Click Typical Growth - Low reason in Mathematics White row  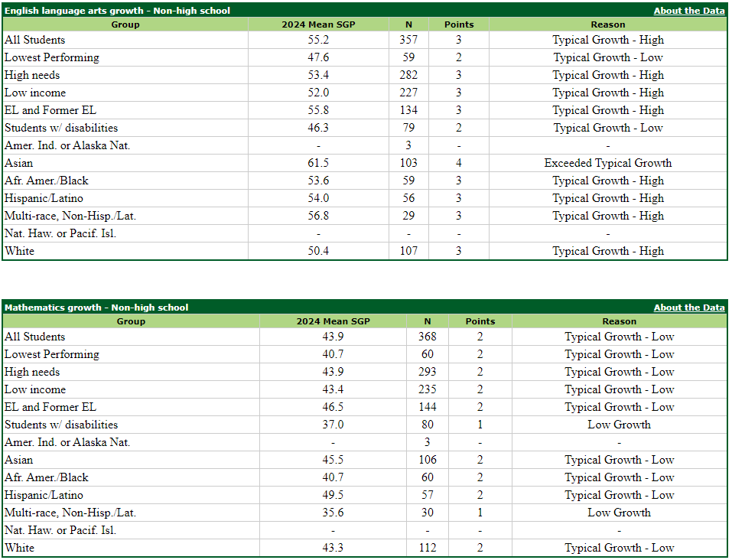[619, 548]
